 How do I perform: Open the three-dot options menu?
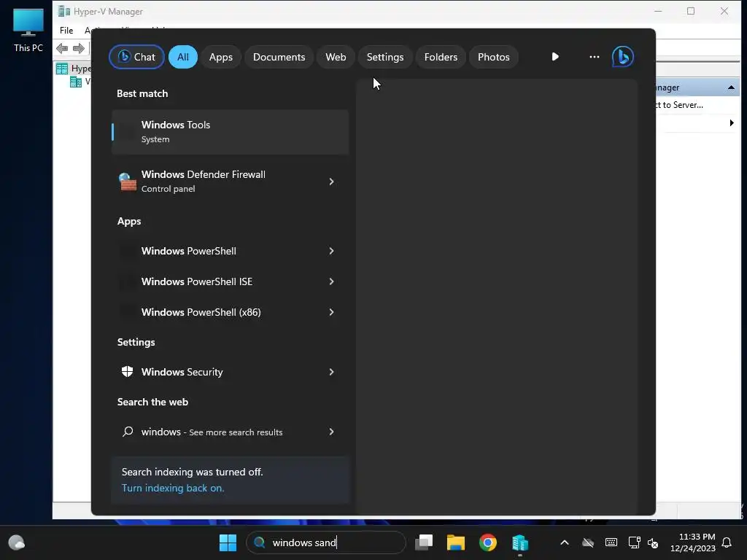click(594, 57)
